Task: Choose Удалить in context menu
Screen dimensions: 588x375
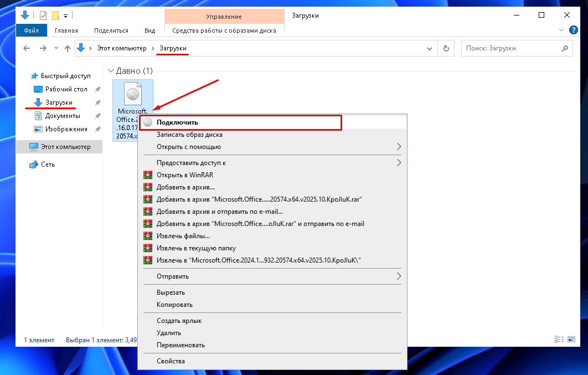Action: [272, 332]
